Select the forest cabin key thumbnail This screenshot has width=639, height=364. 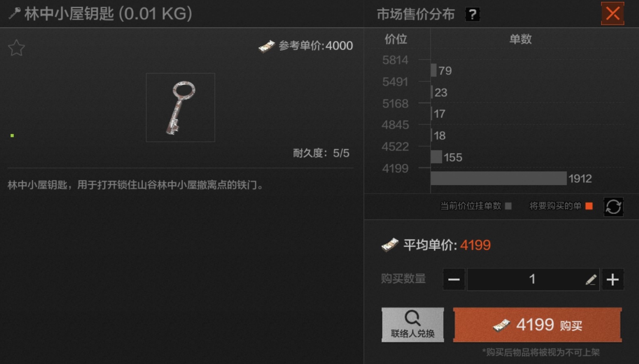tap(180, 108)
